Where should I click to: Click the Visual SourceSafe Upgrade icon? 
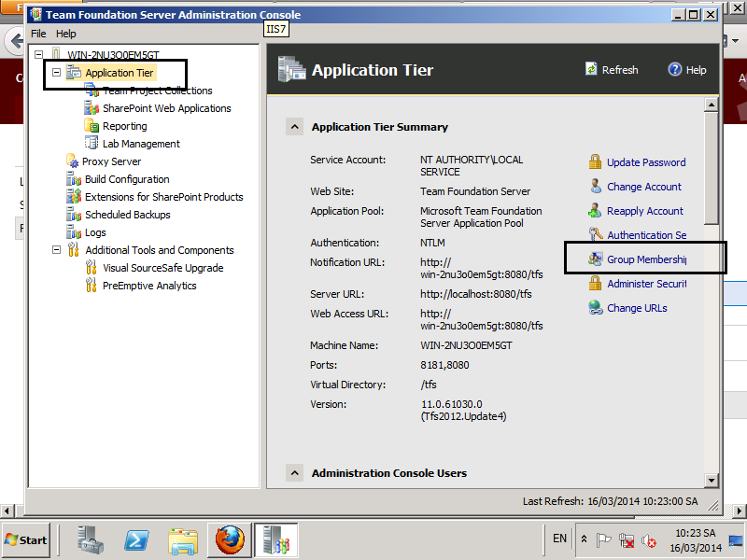pos(91,268)
